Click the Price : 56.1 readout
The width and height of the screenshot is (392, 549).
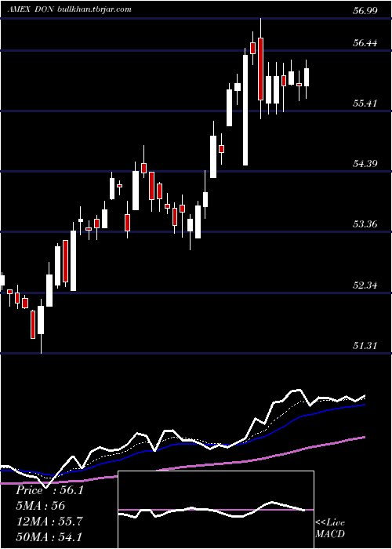coord(49,490)
